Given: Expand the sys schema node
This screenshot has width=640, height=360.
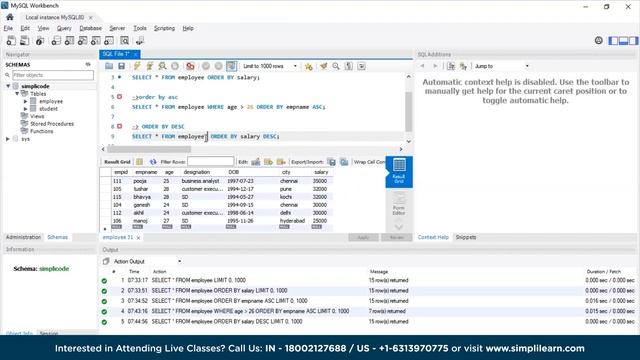Looking at the screenshot, I should click(x=8, y=139).
